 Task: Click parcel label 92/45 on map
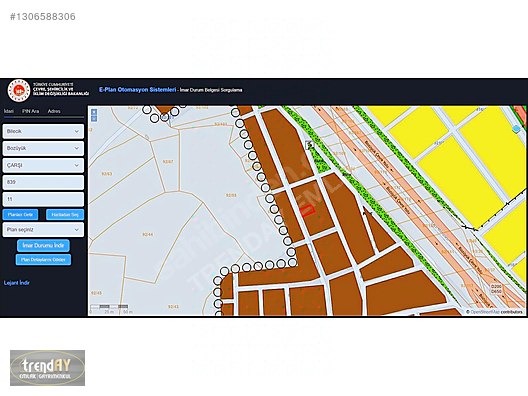[x=96, y=293]
